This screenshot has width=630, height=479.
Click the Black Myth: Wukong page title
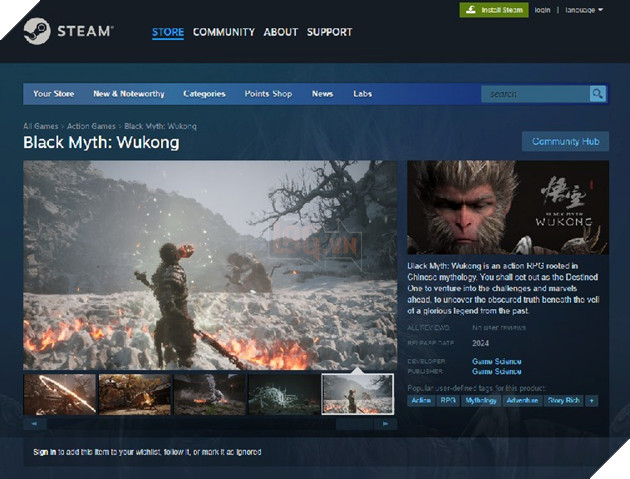101,143
